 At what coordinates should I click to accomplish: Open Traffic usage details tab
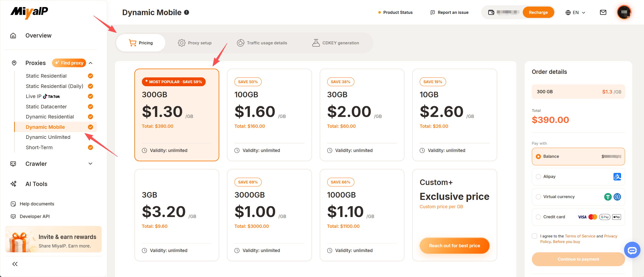pos(262,43)
